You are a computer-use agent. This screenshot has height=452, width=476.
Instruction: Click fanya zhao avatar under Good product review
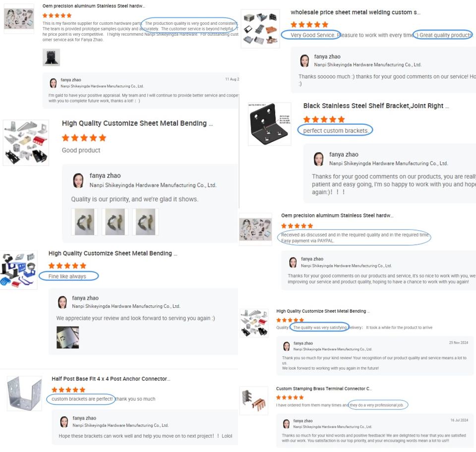(x=78, y=180)
